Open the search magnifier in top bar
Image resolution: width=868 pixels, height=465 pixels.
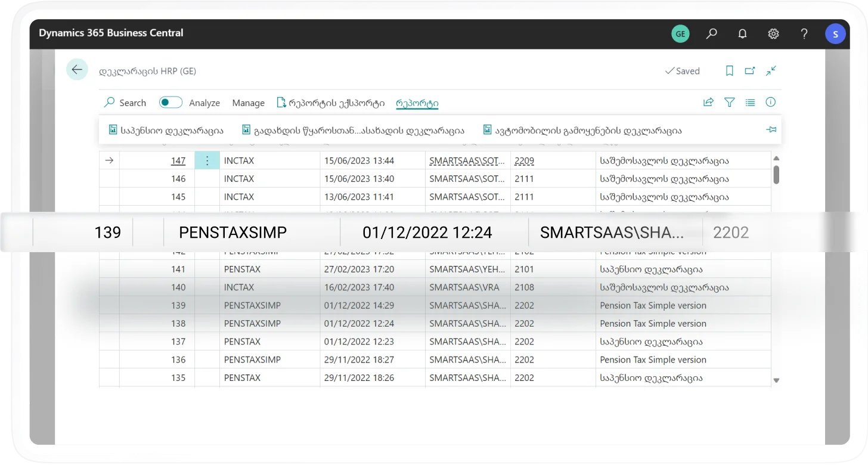711,34
